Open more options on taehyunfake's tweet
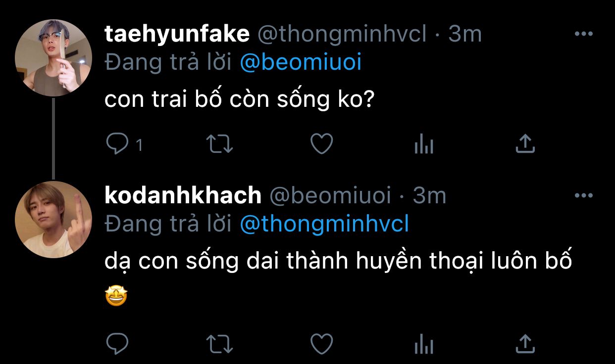The width and height of the screenshot is (615, 364). [583, 34]
